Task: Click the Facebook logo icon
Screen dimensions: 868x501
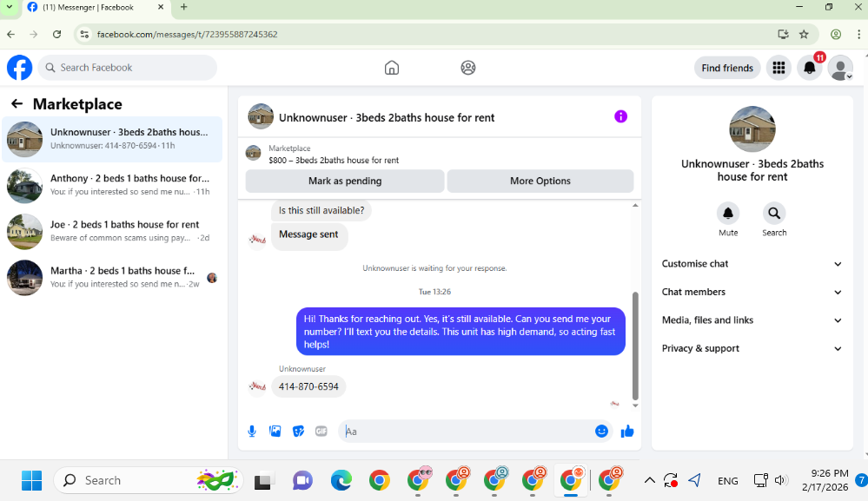Action: click(19, 68)
